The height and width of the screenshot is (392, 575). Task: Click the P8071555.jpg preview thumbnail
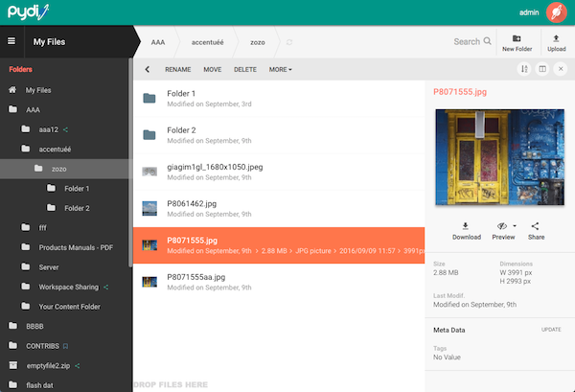(x=495, y=155)
